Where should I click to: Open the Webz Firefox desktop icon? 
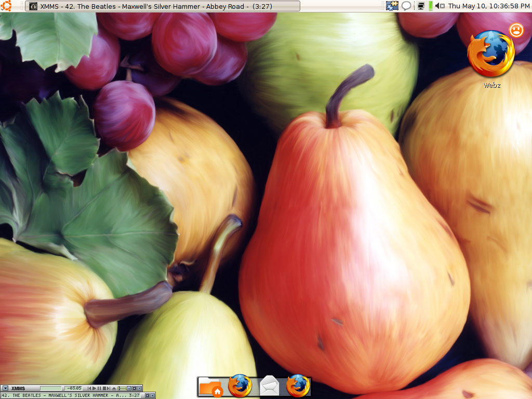pos(490,54)
